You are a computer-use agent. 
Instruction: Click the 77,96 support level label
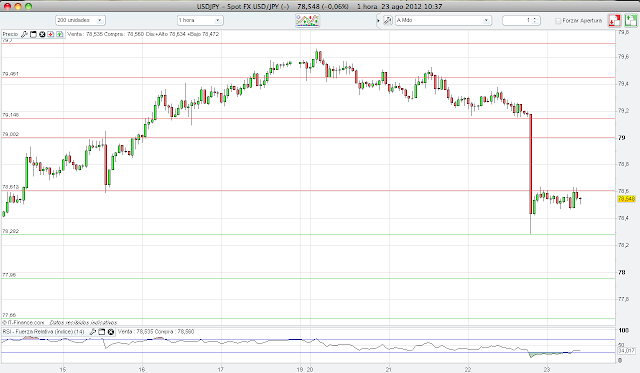pos(9,275)
